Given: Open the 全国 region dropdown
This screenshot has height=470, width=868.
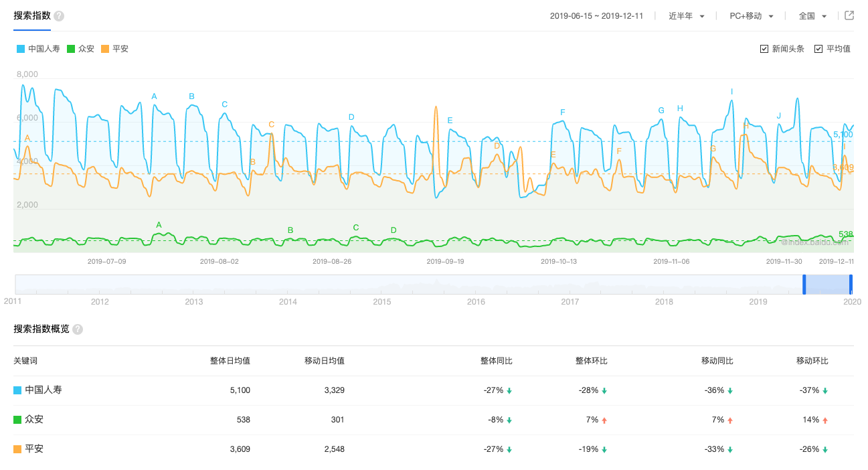Looking at the screenshot, I should tap(813, 16).
